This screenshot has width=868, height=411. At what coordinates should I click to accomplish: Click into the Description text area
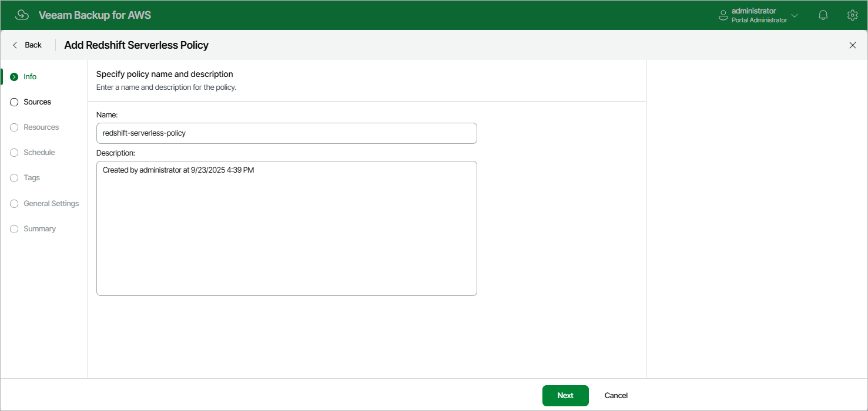pyautogui.click(x=287, y=228)
